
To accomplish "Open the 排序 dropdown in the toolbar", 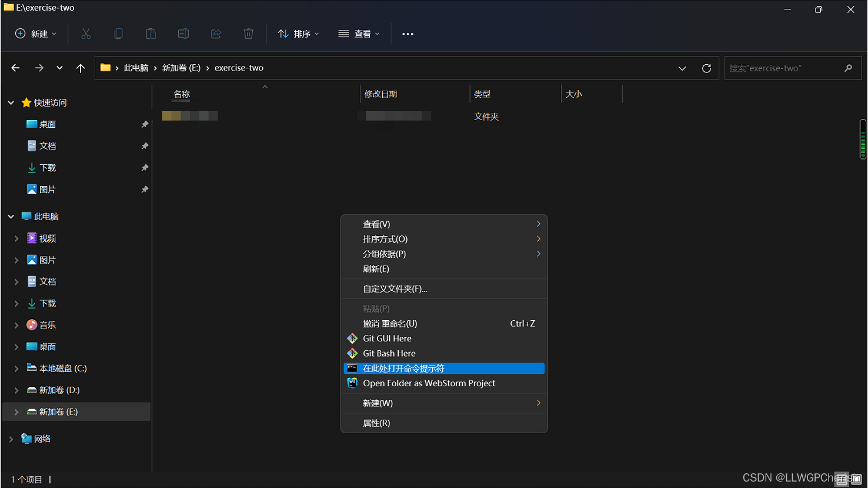I will pyautogui.click(x=298, y=34).
